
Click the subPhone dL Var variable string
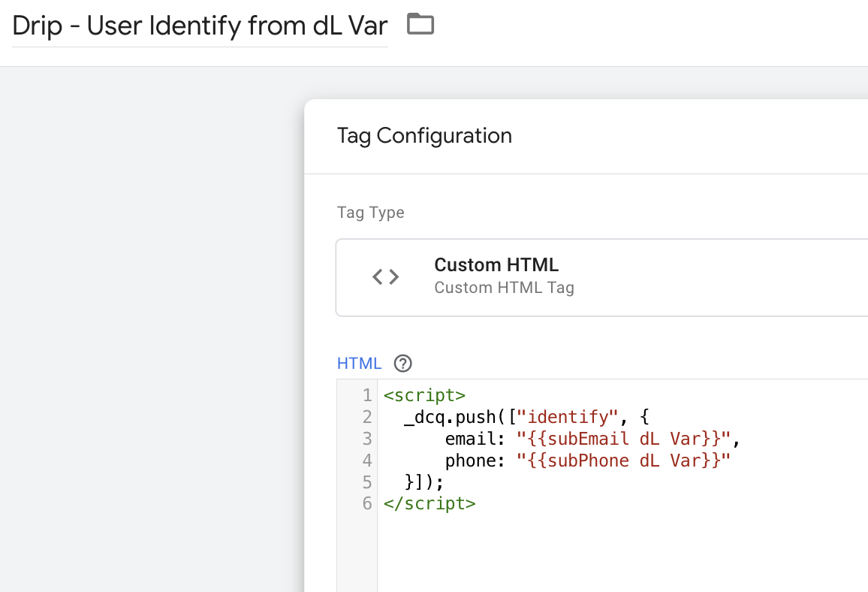click(x=623, y=461)
